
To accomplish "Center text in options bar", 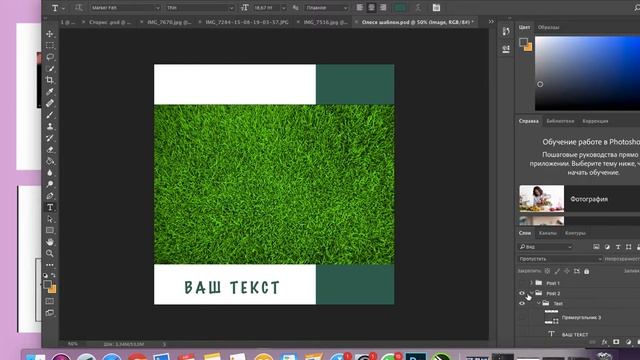I will pos(371,7).
